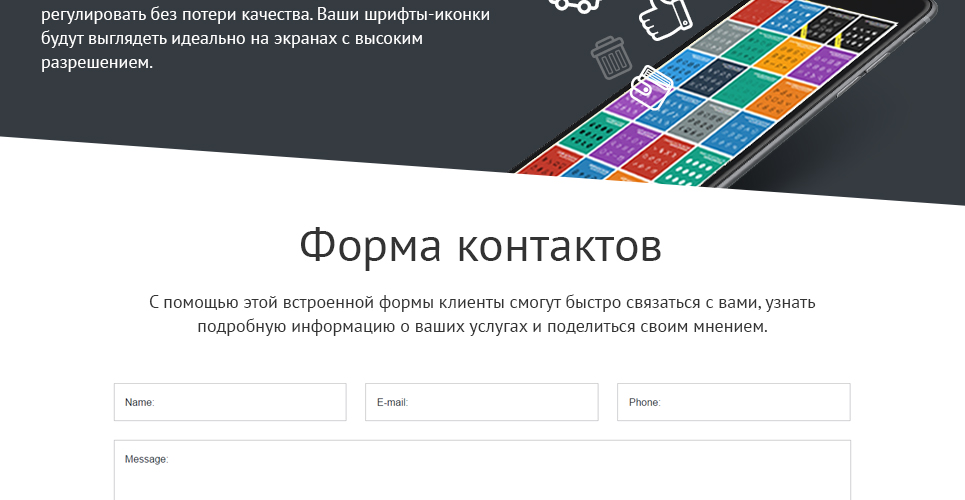Click the wallet icon near the phone
Screen dimensions: 965x500
tap(652, 87)
